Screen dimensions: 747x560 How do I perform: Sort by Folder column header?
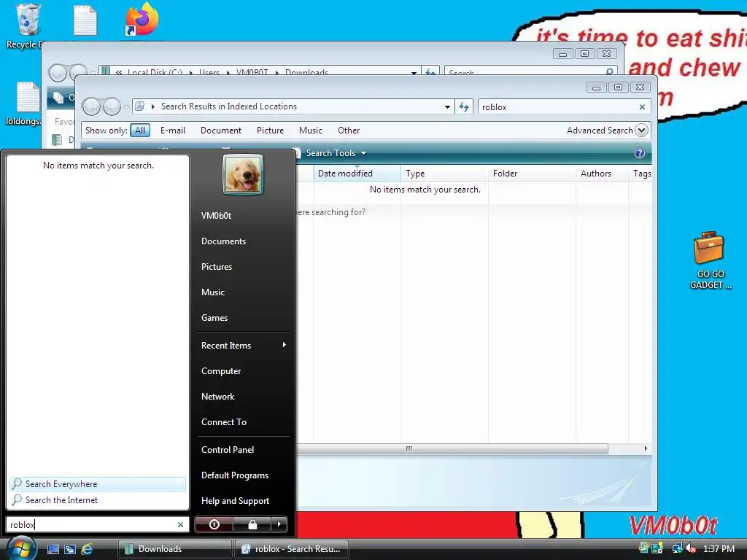tap(532, 174)
